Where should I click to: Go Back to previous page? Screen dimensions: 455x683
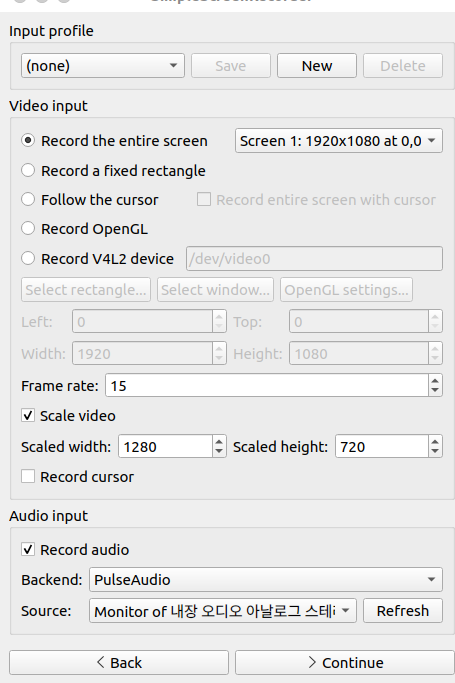[119, 663]
